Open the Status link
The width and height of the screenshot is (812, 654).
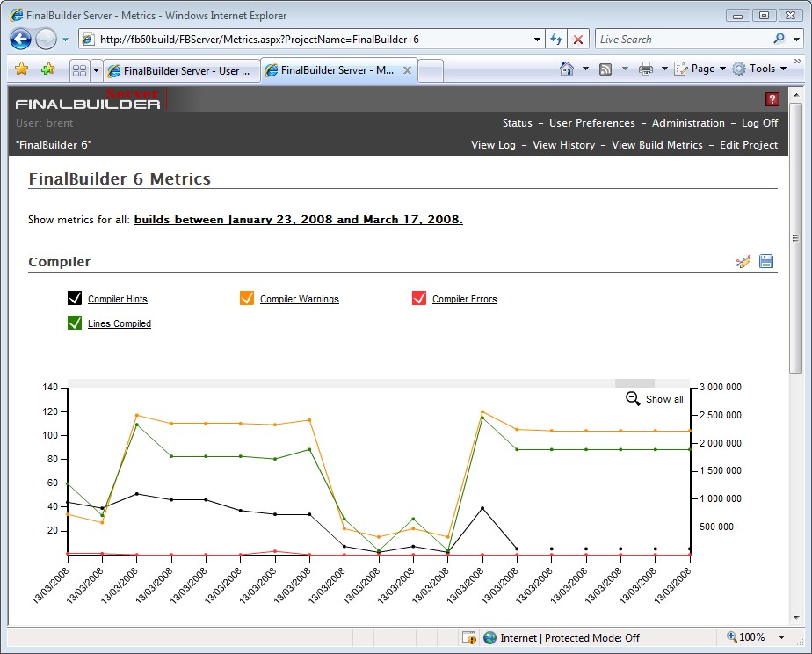[x=517, y=123]
